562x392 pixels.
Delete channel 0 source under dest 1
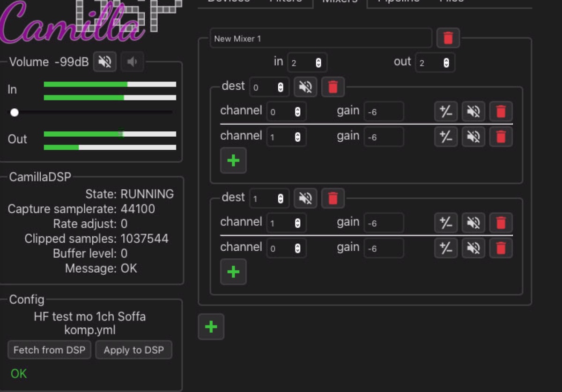(x=501, y=248)
